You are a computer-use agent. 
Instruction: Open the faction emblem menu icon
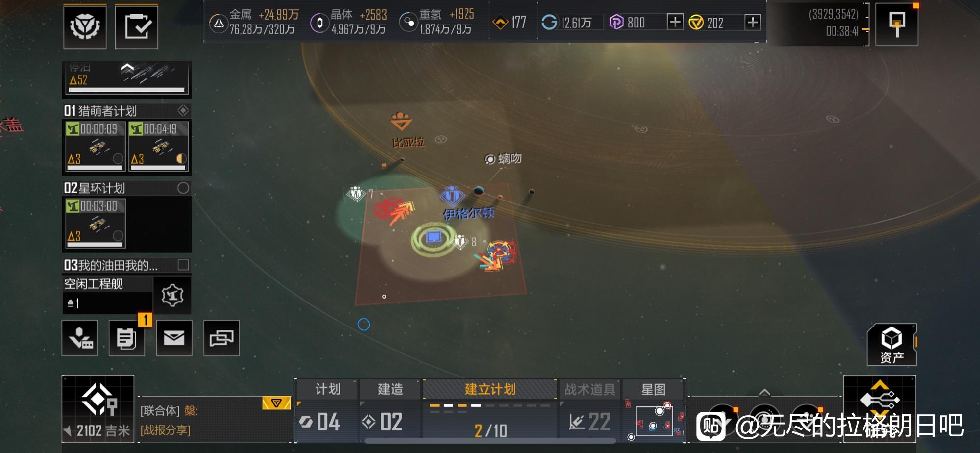tap(85, 26)
